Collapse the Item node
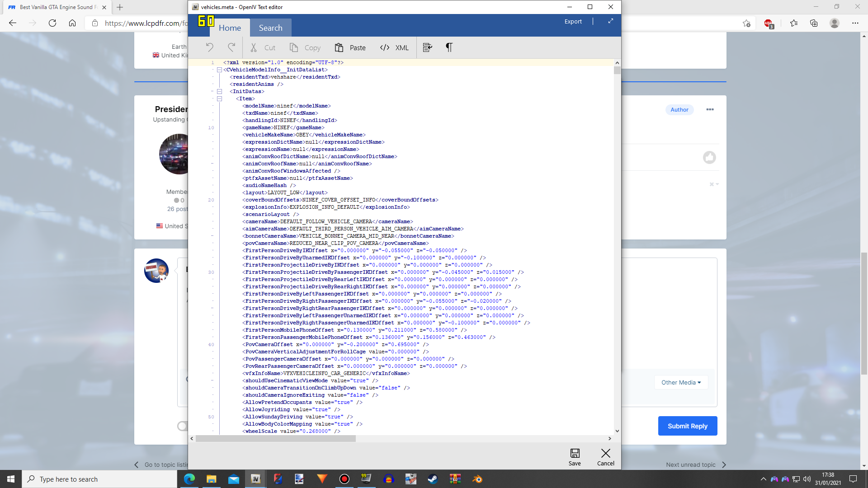This screenshot has height=488, width=868. pyautogui.click(x=219, y=99)
